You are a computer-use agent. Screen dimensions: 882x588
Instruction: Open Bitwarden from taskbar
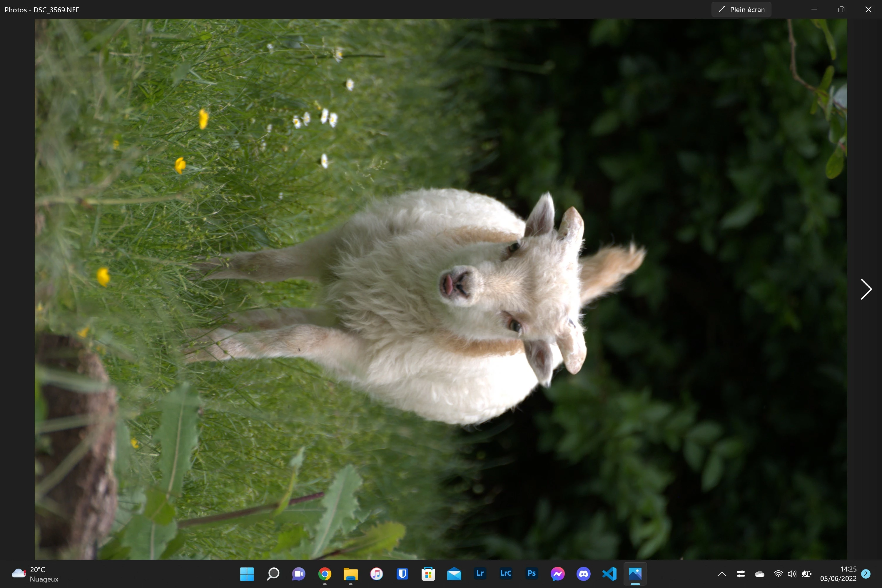pyautogui.click(x=402, y=574)
